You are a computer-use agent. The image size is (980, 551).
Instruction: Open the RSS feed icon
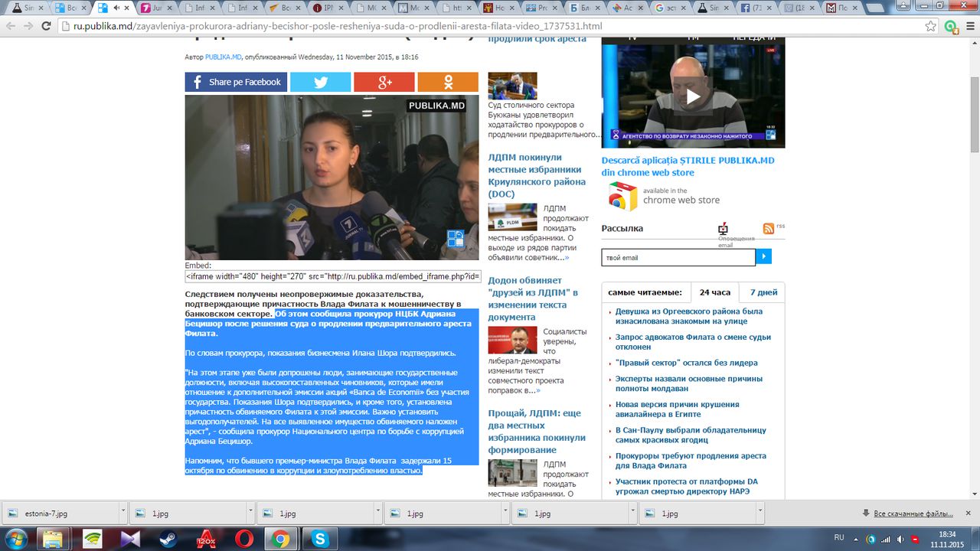tap(769, 228)
